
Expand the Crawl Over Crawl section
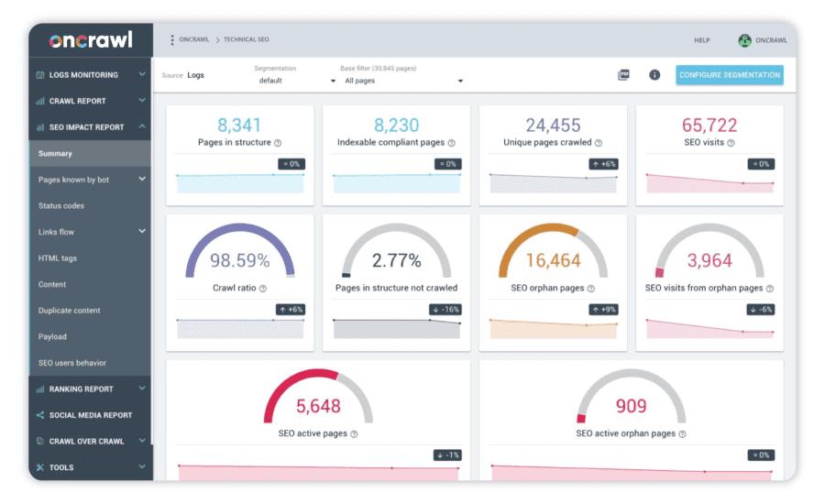[142, 441]
